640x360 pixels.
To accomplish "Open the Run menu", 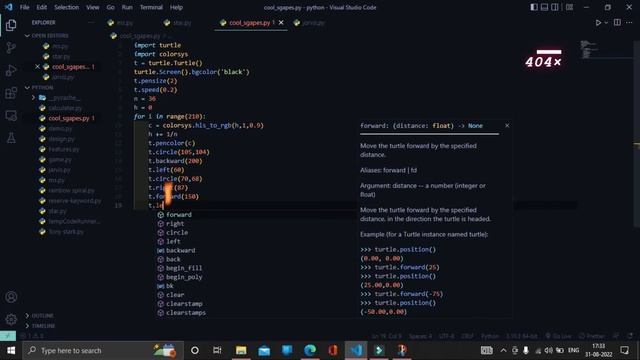I will click(127, 7).
